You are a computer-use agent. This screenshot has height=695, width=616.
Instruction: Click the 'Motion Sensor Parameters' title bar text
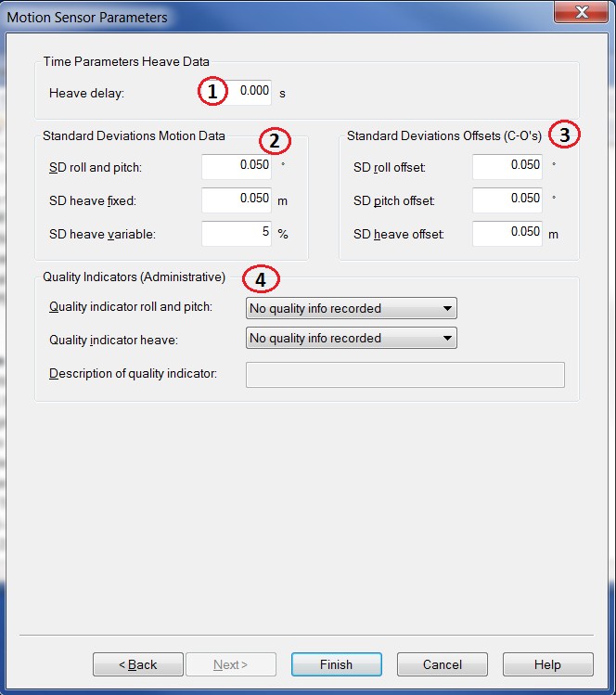click(x=87, y=18)
